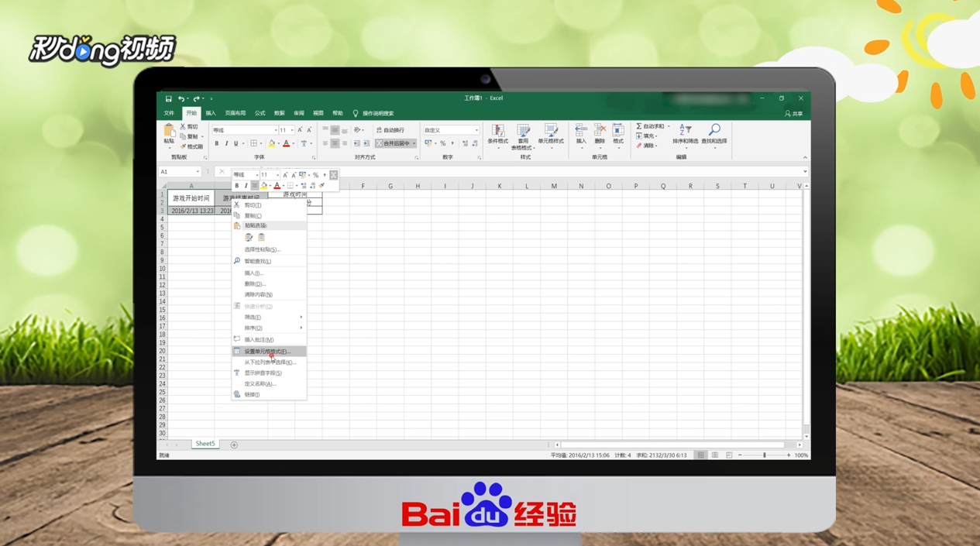
Task: Open Conditional Formatting (条件格式) icon
Action: pyautogui.click(x=498, y=130)
